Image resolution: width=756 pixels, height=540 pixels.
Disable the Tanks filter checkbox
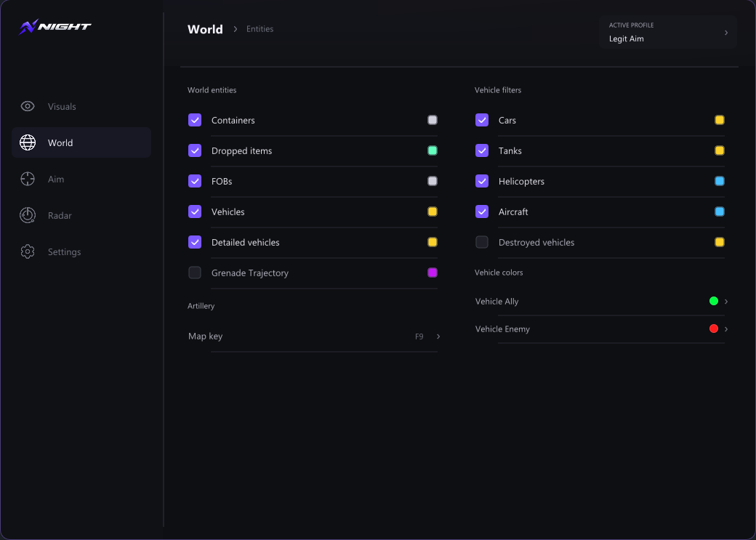(x=482, y=150)
